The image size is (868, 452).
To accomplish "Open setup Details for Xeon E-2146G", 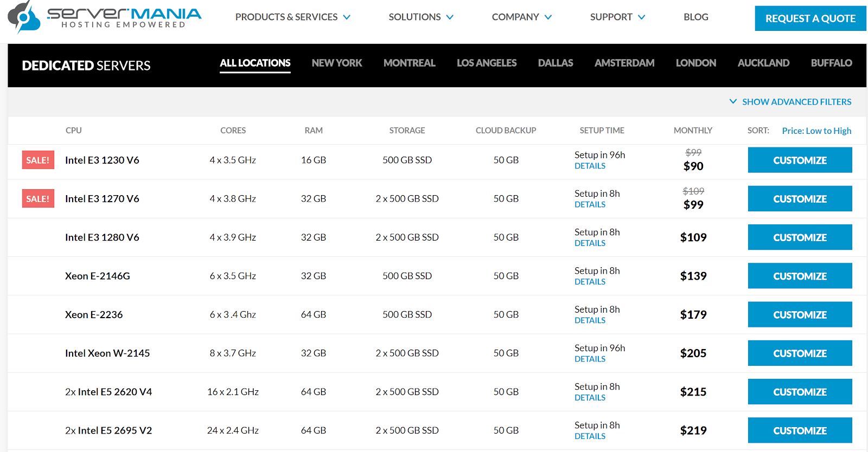I will 590,282.
